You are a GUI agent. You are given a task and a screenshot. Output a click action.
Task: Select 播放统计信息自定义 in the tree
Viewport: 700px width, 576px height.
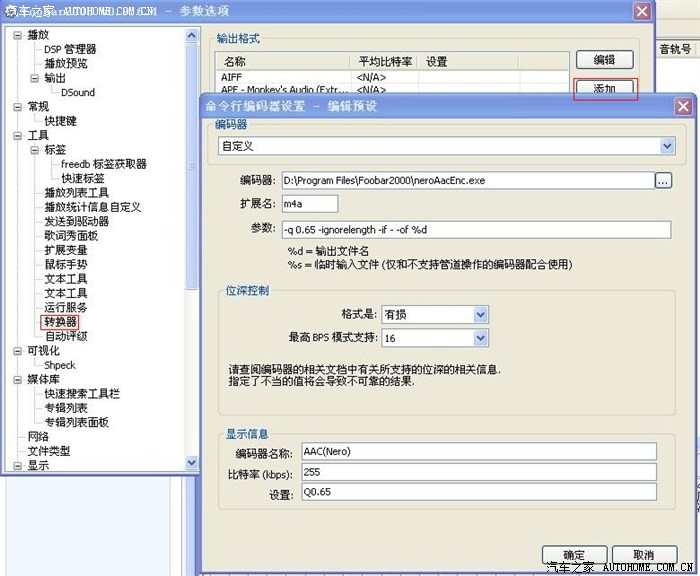92,207
